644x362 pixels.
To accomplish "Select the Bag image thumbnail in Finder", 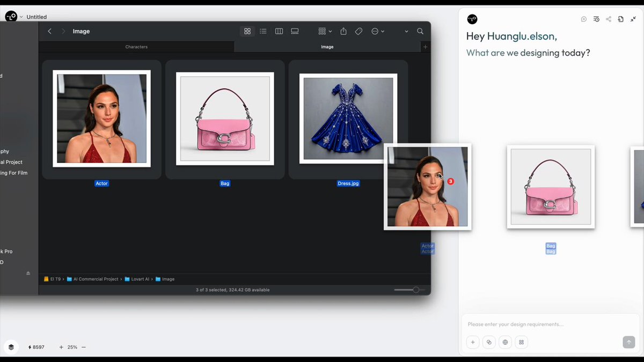I will pos(225,119).
